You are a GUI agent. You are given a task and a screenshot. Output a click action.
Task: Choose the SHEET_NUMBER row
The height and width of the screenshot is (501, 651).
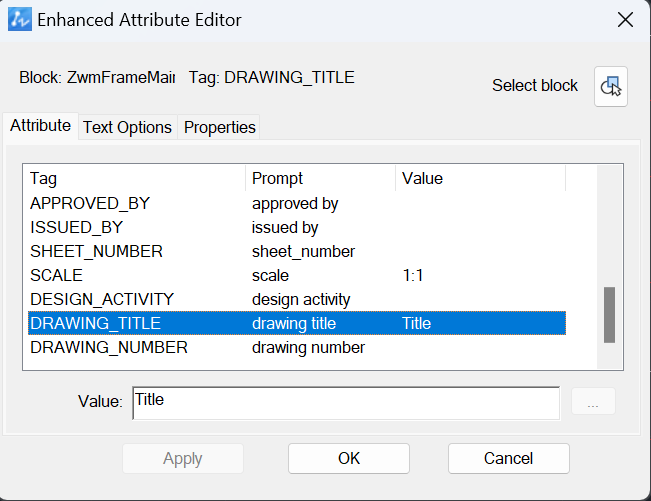click(297, 252)
